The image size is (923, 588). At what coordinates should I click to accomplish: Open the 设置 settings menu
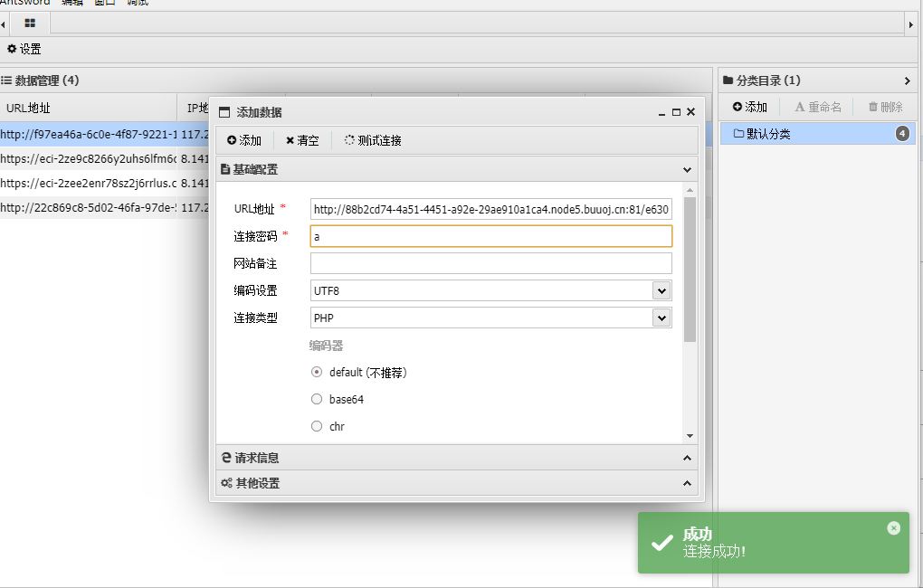24,49
